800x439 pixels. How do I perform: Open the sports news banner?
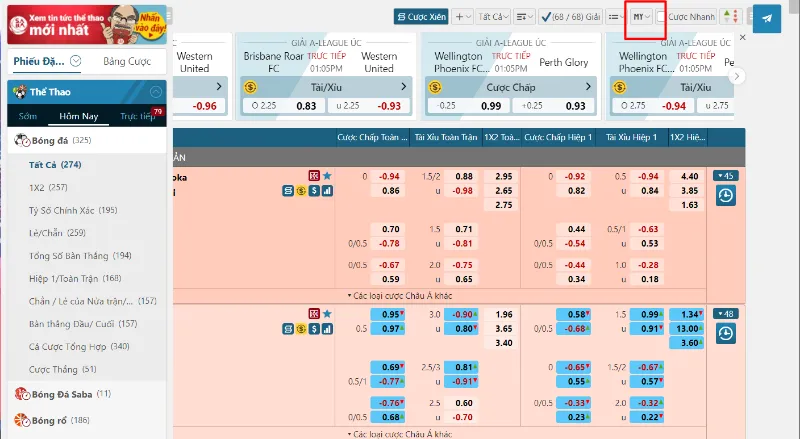[87, 24]
